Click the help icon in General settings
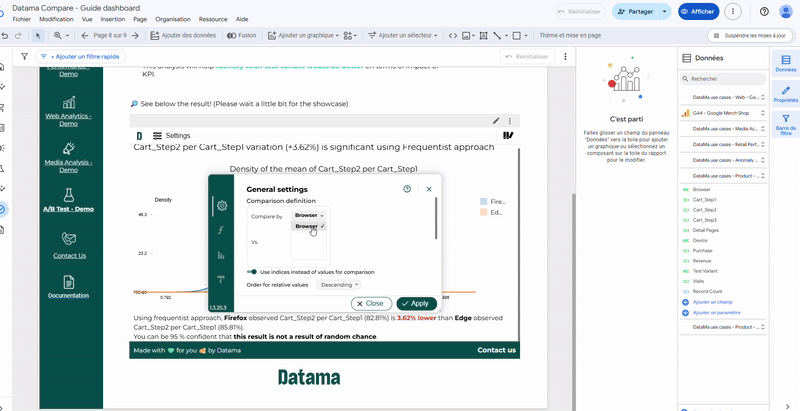 [407, 189]
